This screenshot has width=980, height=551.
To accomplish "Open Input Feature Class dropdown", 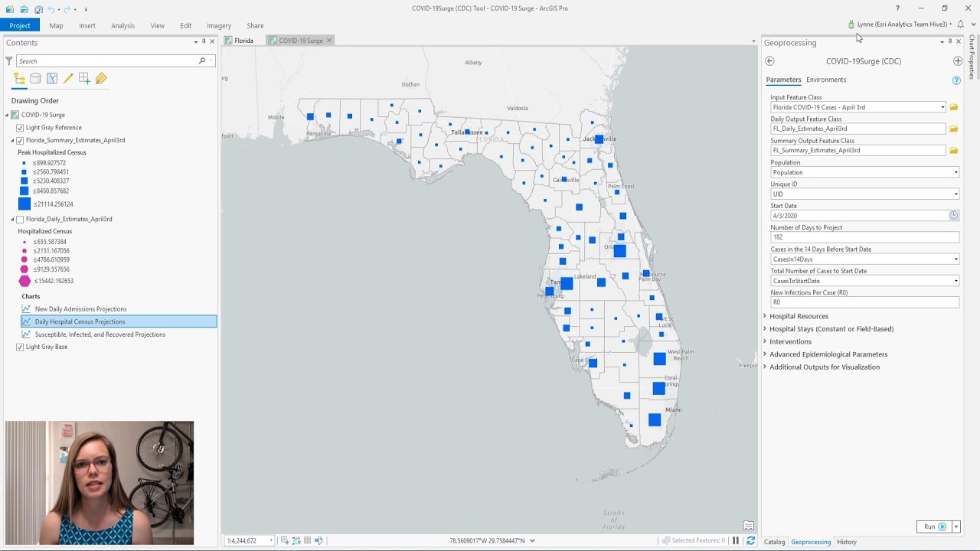I will (x=942, y=107).
